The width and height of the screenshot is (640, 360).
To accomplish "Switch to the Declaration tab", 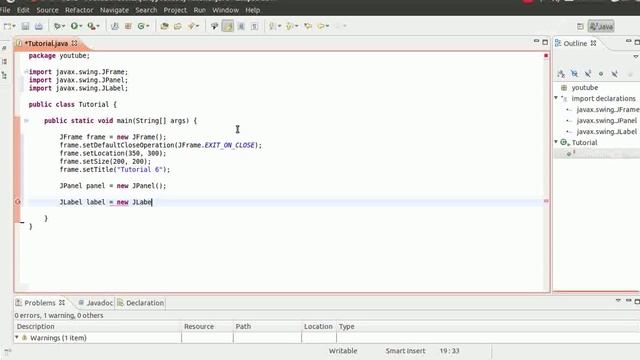I will (x=140, y=303).
